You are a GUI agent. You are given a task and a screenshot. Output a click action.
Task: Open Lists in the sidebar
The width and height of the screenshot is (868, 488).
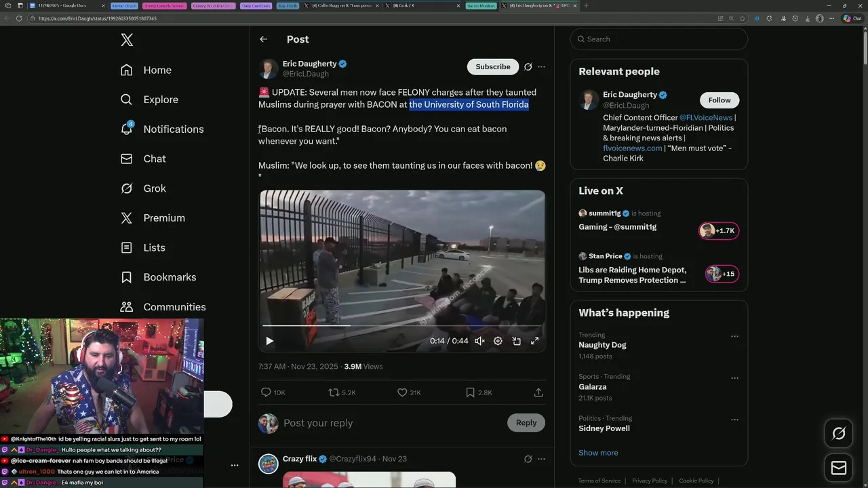[x=143, y=247]
